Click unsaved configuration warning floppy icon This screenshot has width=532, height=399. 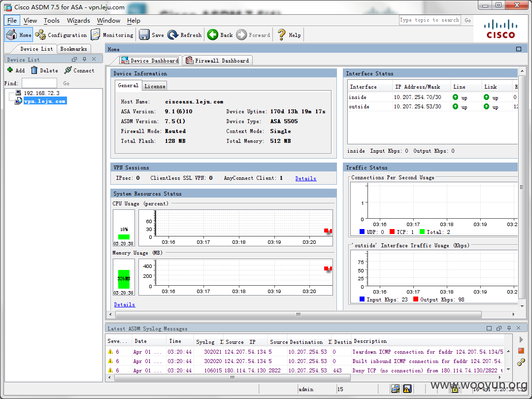pos(407,389)
